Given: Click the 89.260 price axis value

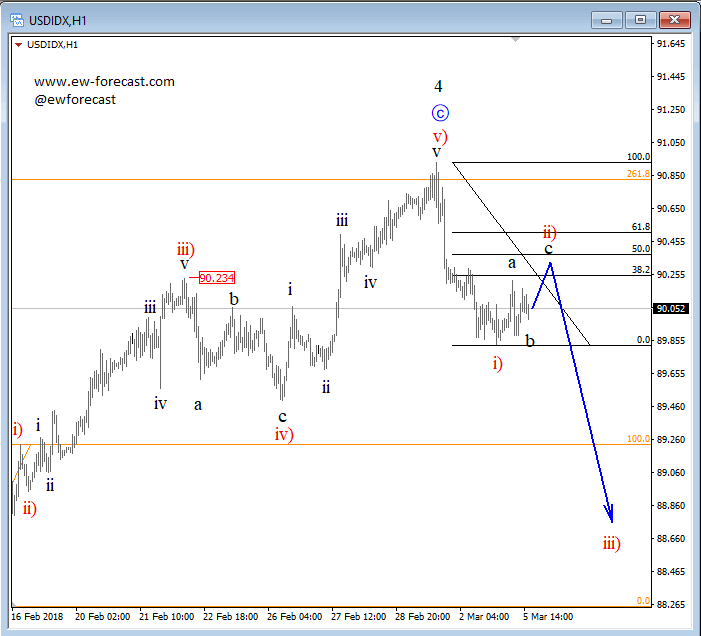Looking at the screenshot, I should [x=671, y=439].
